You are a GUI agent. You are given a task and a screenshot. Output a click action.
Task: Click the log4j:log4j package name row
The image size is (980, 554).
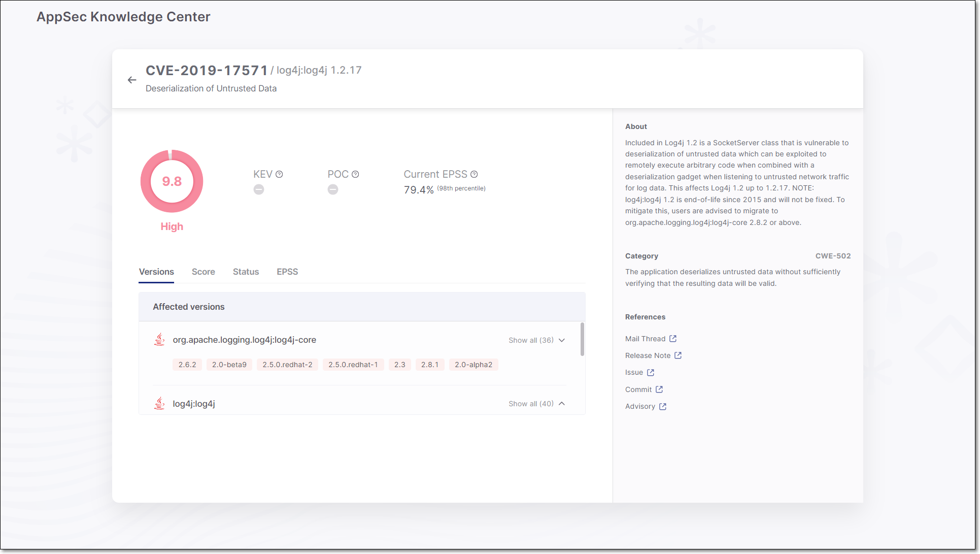(194, 404)
